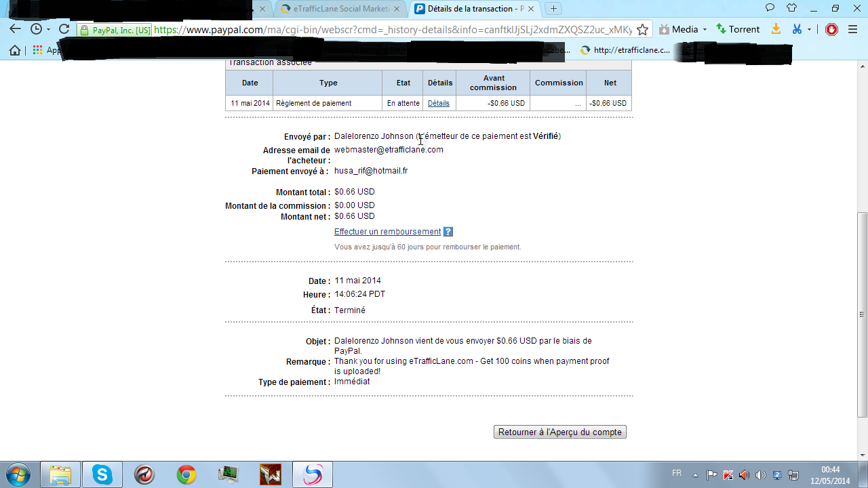Click the En attente status cell
The width and height of the screenshot is (868, 488).
[x=403, y=104]
